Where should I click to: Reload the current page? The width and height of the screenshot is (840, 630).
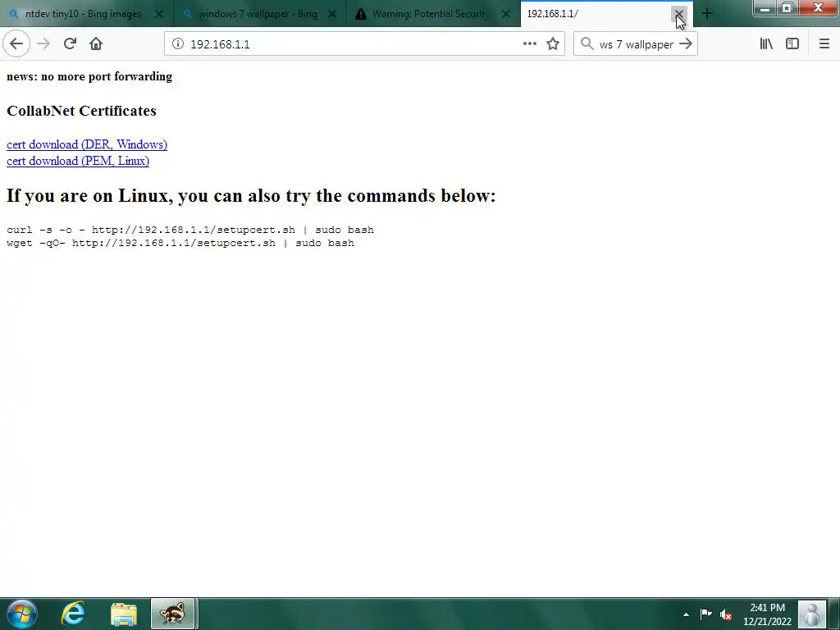[x=70, y=44]
